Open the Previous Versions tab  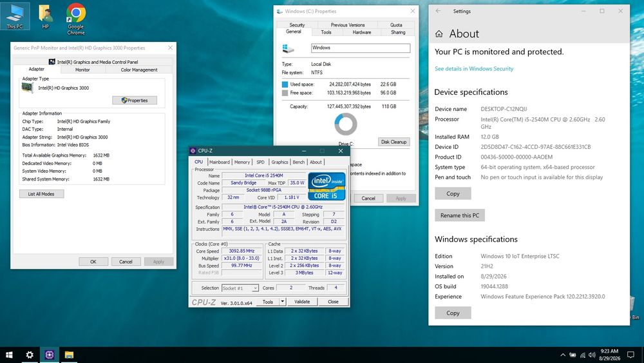point(348,25)
